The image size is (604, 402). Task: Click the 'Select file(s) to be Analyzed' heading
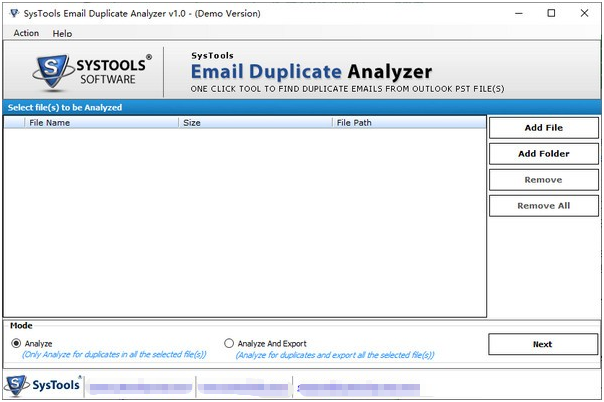(x=65, y=107)
